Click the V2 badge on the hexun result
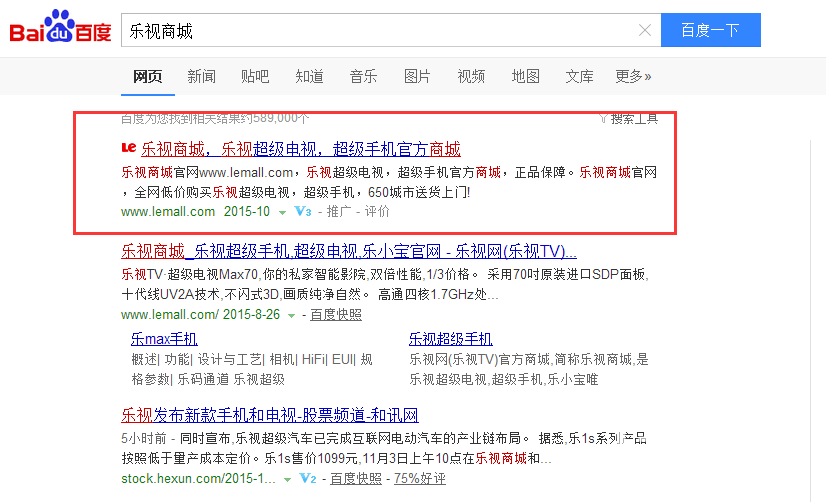The image size is (826, 502). 307,479
